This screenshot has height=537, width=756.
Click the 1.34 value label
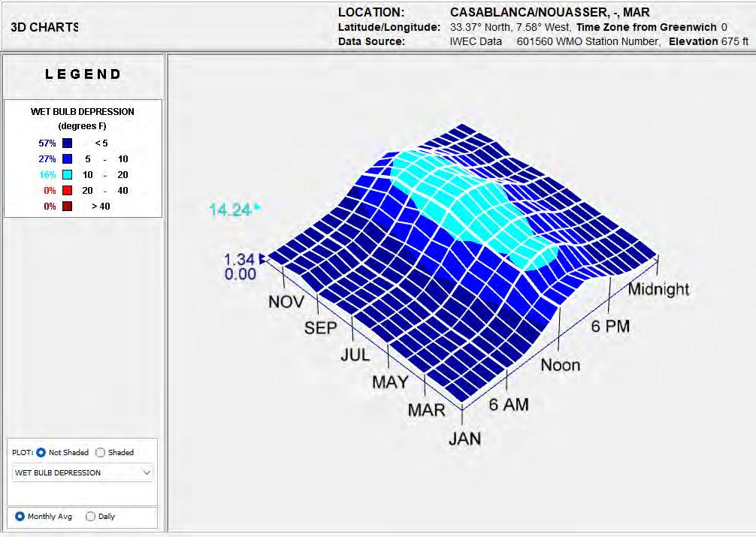(239, 259)
